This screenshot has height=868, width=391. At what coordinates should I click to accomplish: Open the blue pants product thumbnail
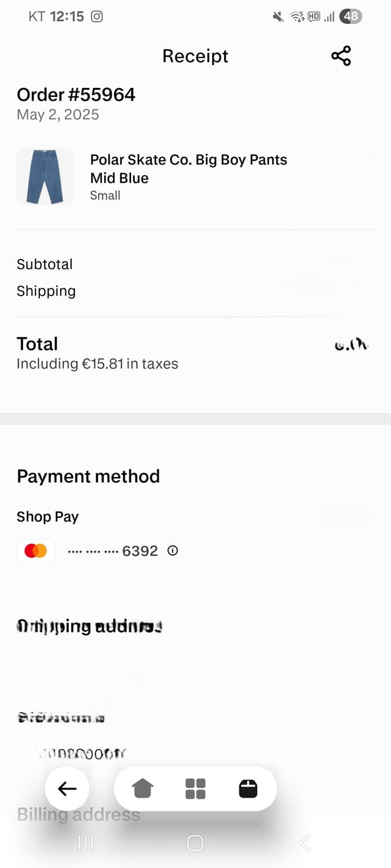45,177
